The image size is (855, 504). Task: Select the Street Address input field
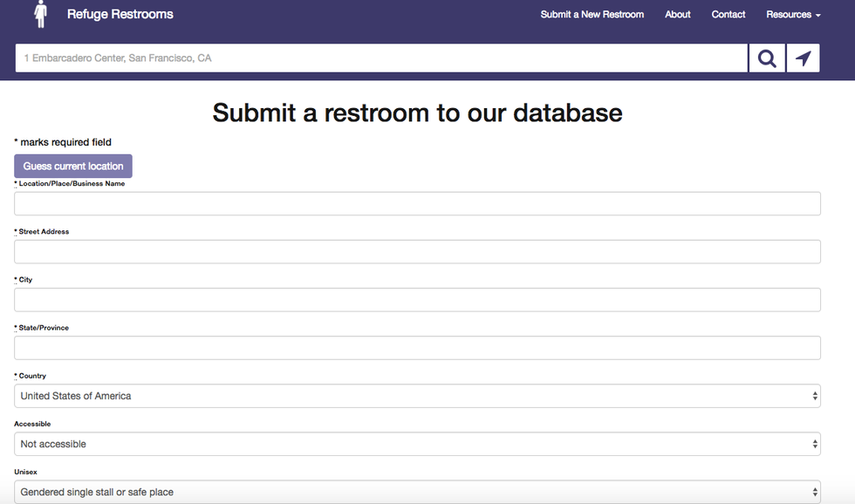click(x=417, y=252)
